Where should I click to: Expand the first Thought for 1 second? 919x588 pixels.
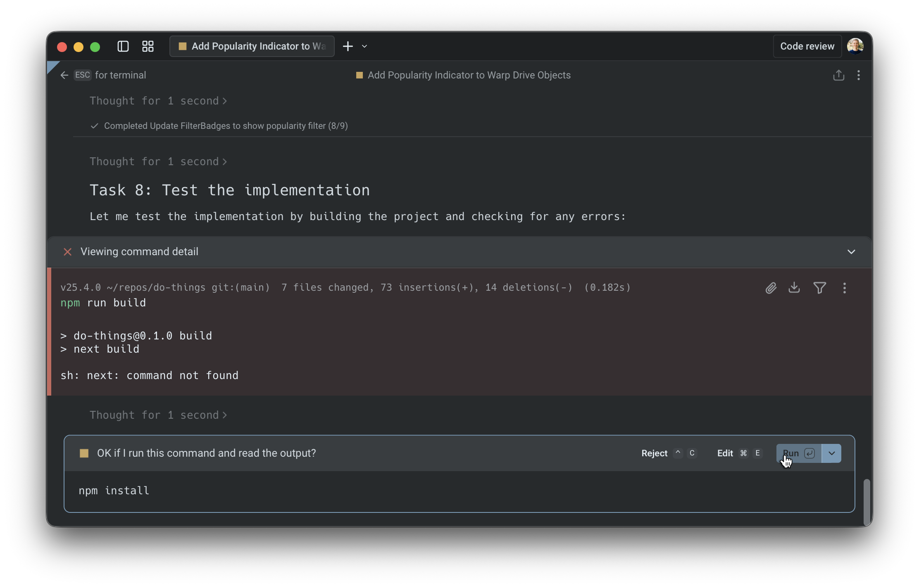coord(158,101)
